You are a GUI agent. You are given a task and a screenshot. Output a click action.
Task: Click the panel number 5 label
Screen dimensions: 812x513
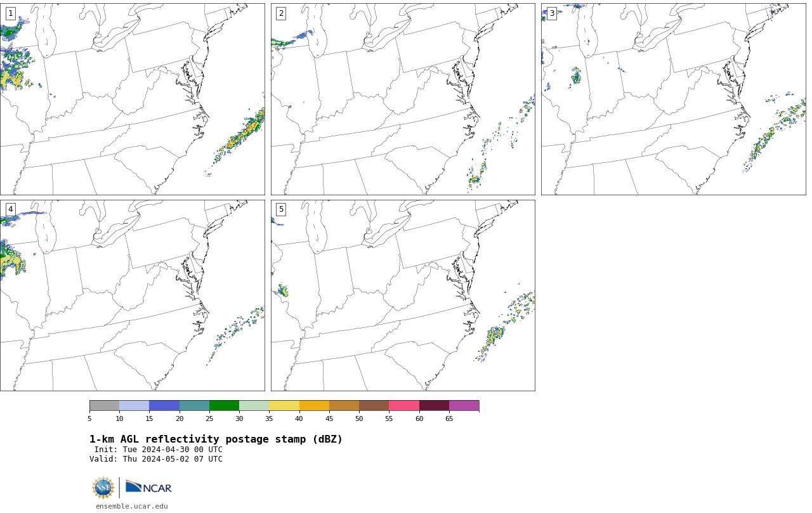click(281, 209)
